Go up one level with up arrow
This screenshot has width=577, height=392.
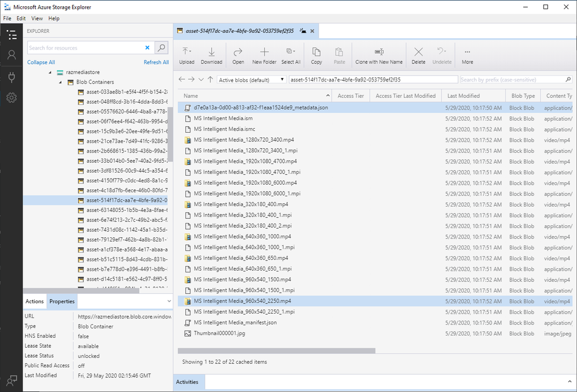(x=210, y=79)
